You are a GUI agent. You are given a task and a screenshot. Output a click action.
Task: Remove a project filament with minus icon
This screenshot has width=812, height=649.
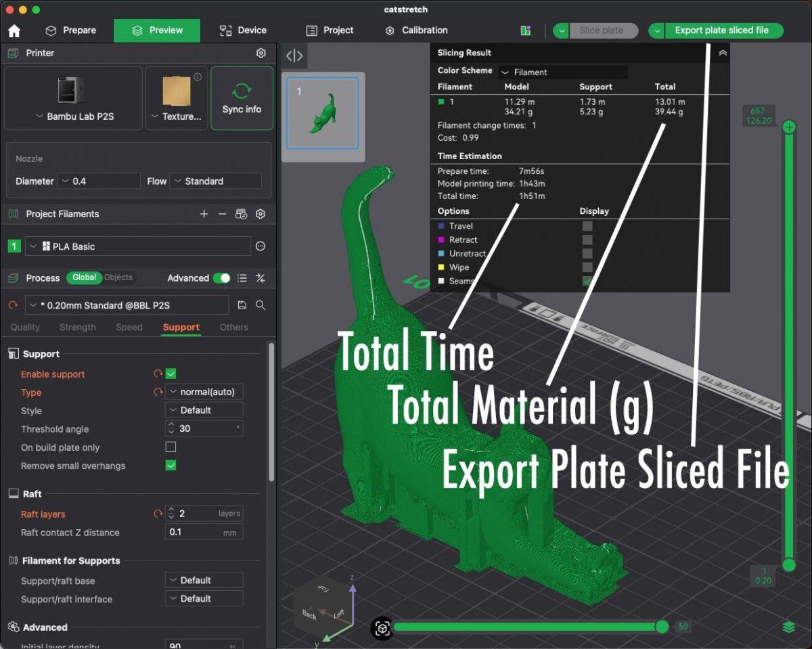click(222, 214)
